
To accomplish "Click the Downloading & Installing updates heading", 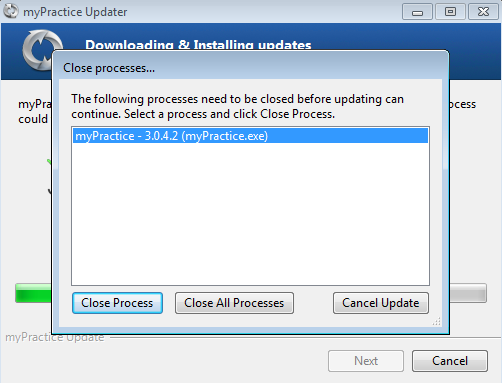I will click(x=198, y=45).
